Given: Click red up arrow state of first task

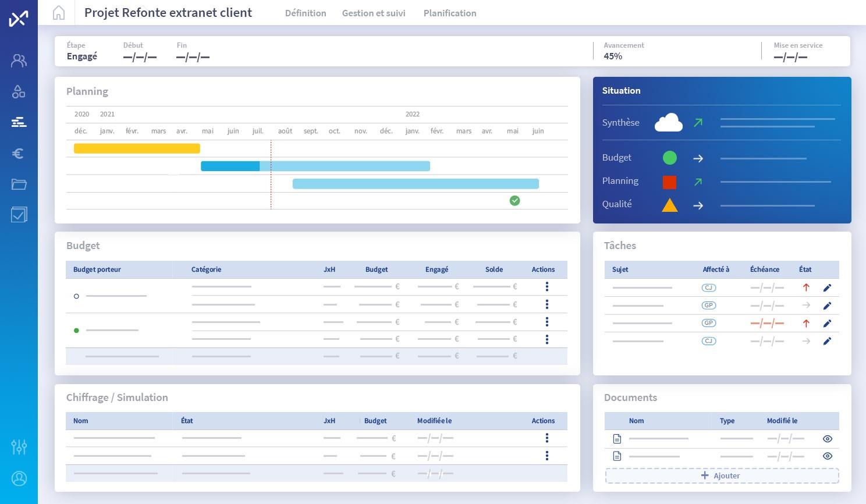Looking at the screenshot, I should [x=806, y=288].
